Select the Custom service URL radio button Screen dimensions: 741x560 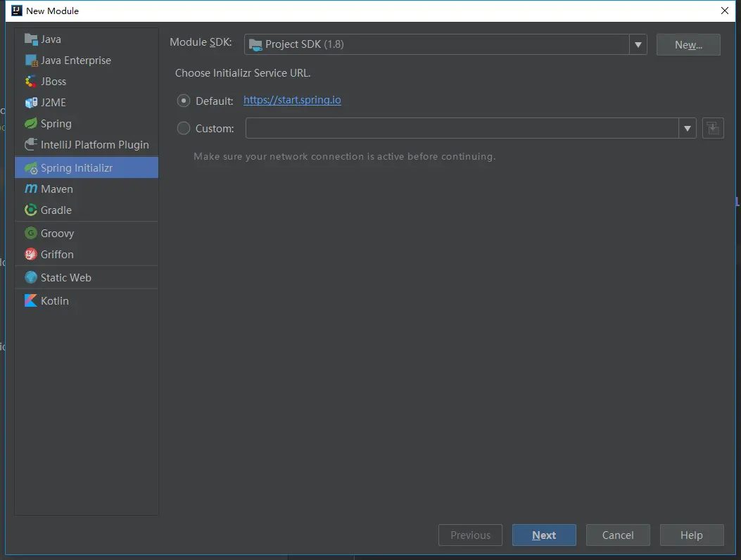click(x=184, y=128)
